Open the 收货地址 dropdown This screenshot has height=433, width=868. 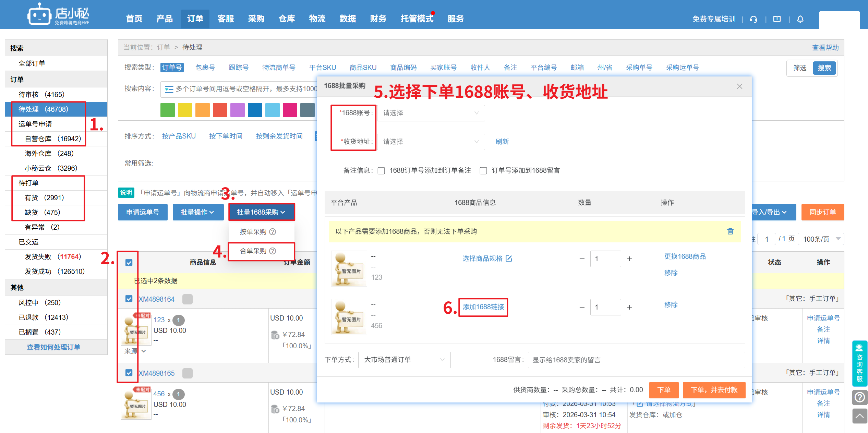click(x=431, y=142)
